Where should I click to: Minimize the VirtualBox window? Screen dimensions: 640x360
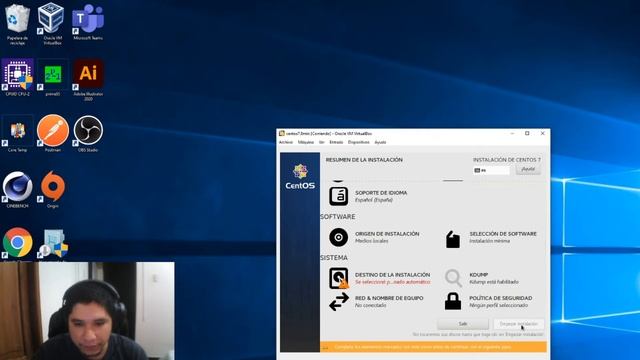[x=512, y=133]
